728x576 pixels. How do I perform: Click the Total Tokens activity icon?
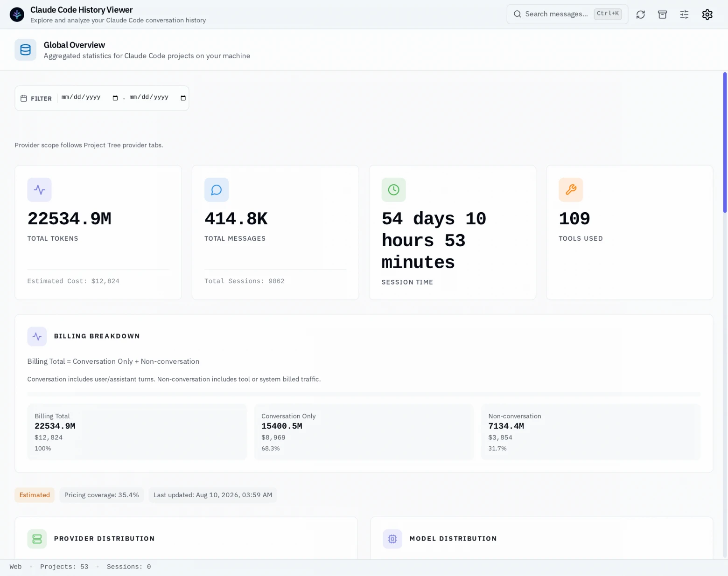click(x=39, y=190)
